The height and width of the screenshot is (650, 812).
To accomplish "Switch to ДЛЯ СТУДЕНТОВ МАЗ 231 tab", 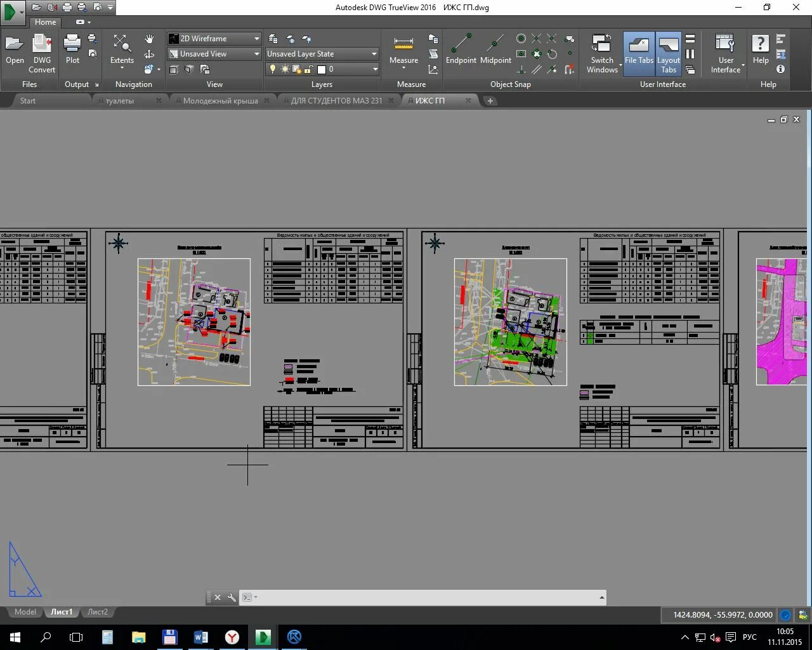I will (337, 101).
